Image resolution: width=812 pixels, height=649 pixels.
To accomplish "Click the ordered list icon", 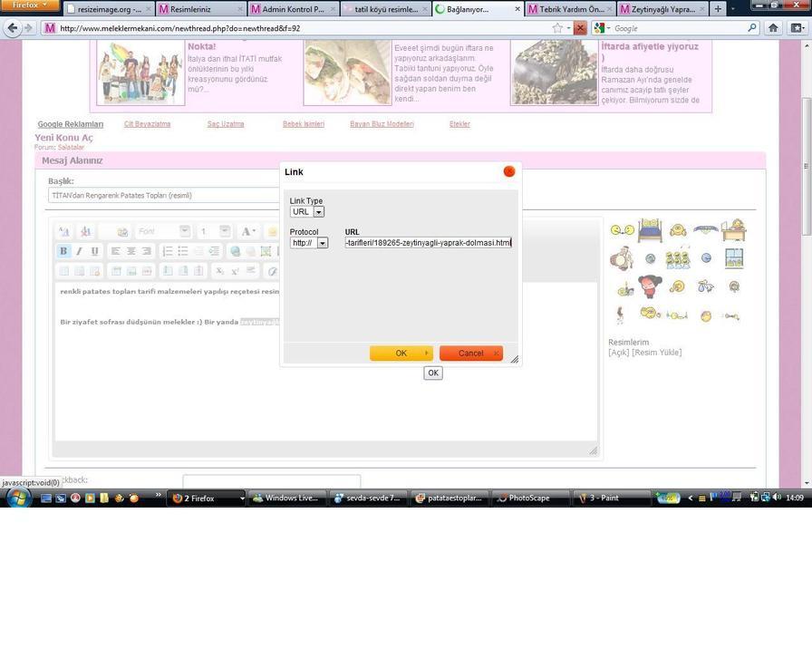I will click(168, 251).
